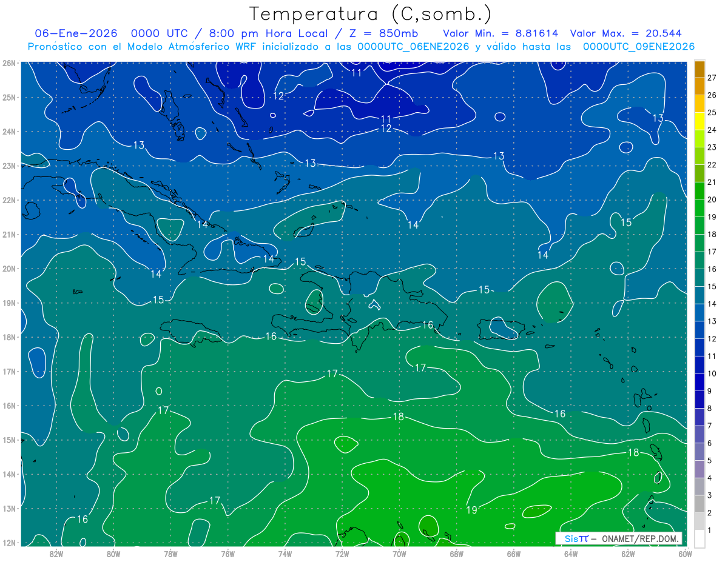
Task: Click the '22N' latitude axis label
Action: coord(8,200)
